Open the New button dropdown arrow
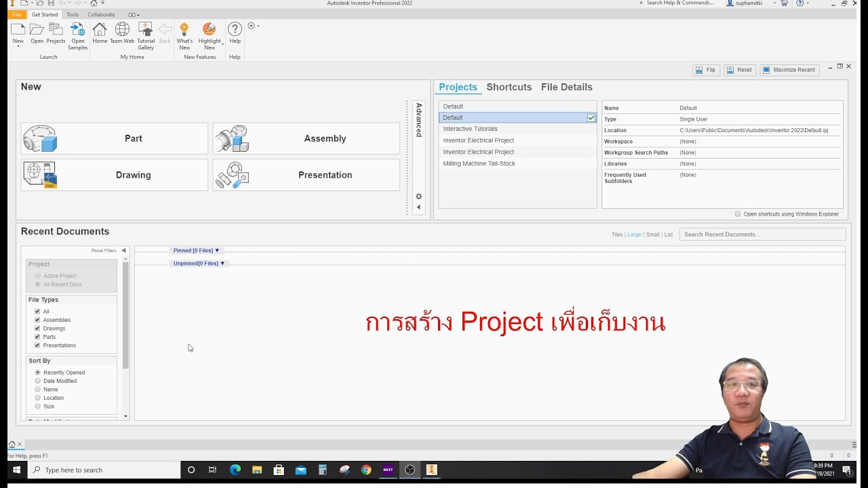The width and height of the screenshot is (868, 488). point(18,47)
